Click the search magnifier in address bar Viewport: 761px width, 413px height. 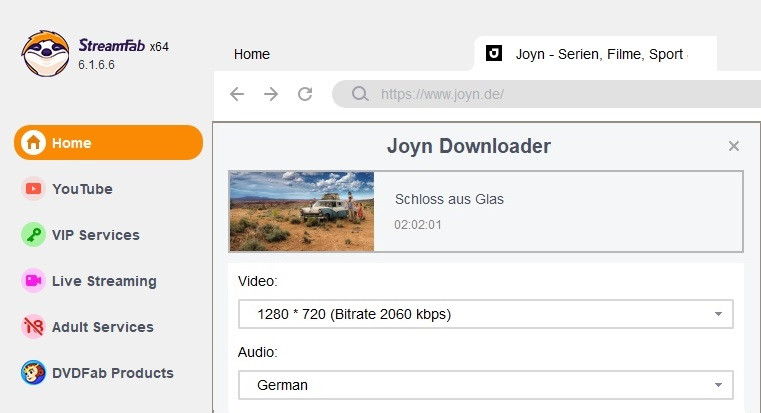[360, 94]
